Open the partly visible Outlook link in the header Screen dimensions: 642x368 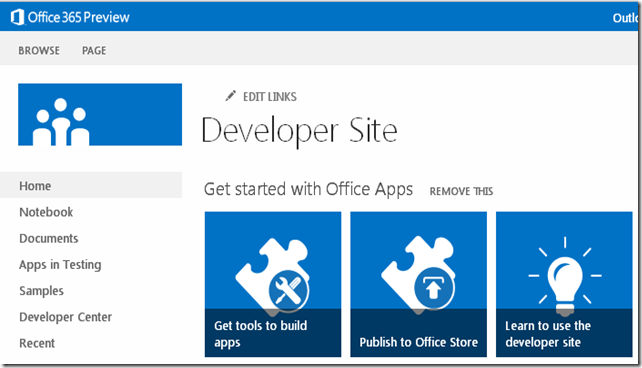[x=625, y=18]
